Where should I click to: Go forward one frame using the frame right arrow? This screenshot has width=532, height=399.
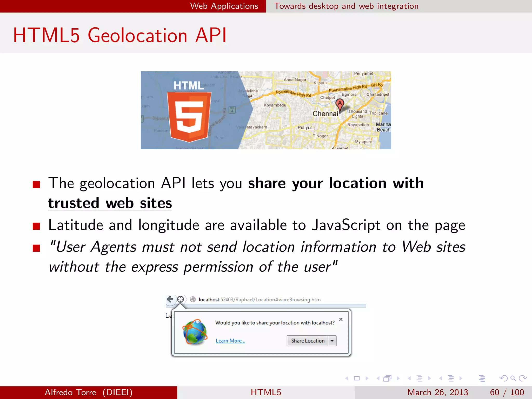click(x=398, y=378)
